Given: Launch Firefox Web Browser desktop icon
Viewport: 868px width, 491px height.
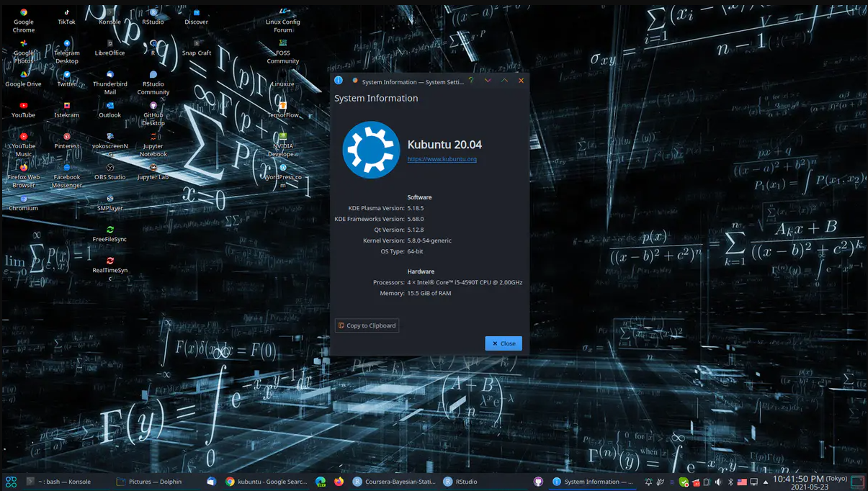Looking at the screenshot, I should (x=24, y=176).
